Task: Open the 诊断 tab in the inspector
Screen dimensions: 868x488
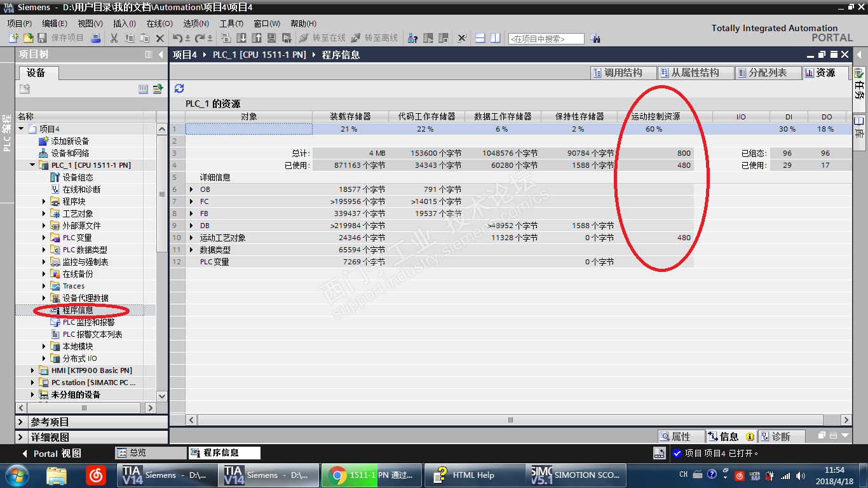Action: pyautogui.click(x=781, y=437)
